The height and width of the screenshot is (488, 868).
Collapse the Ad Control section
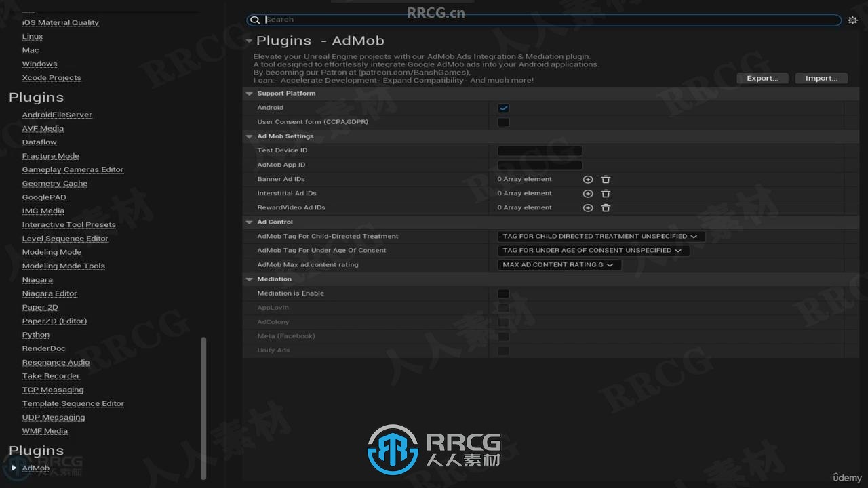[249, 222]
